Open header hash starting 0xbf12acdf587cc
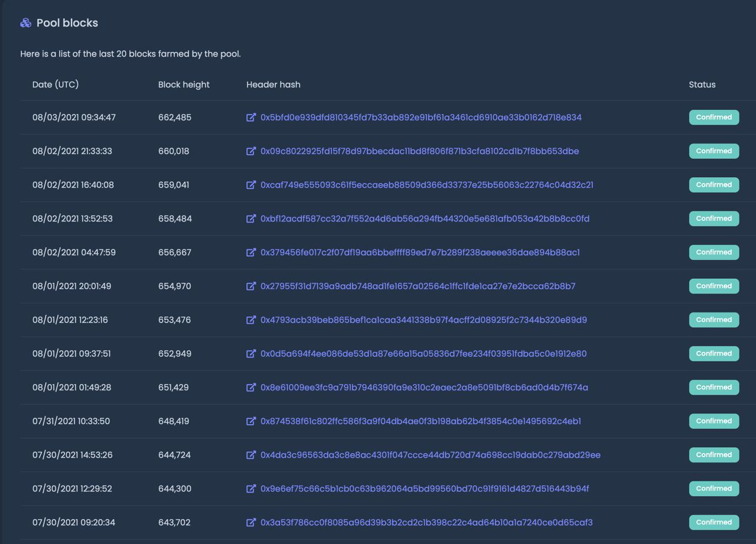The image size is (756, 544). coord(425,219)
